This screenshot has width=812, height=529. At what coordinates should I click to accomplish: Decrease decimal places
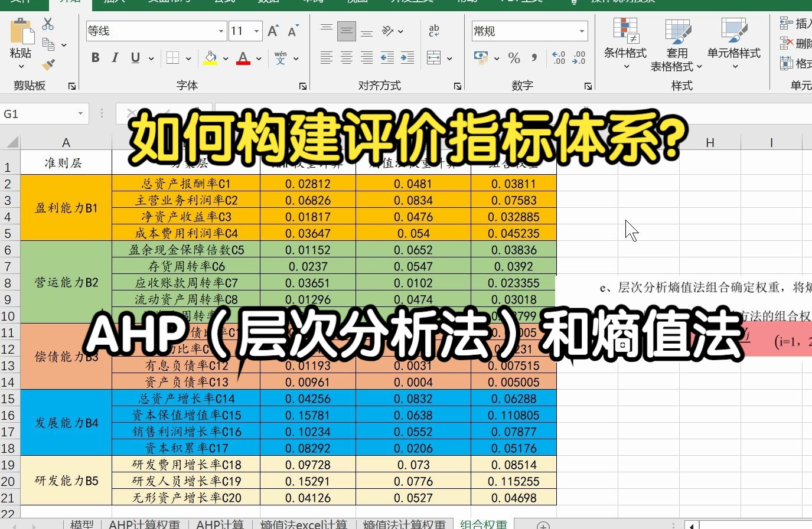pos(579,58)
